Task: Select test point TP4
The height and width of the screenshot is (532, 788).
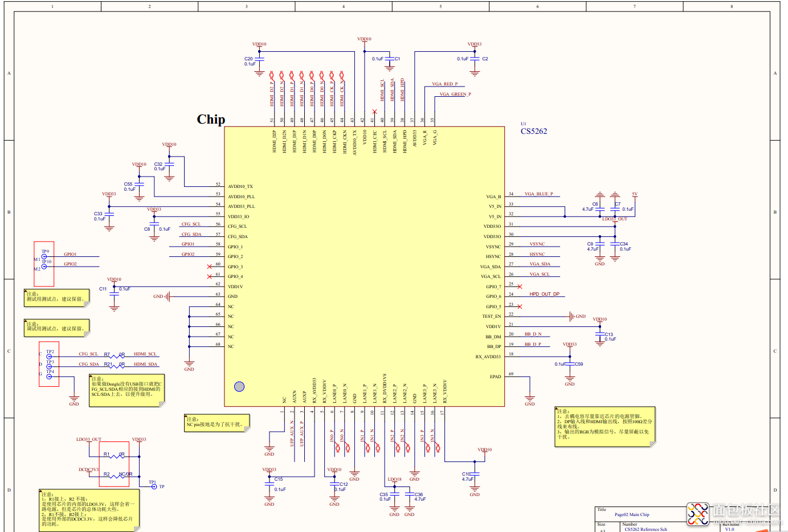Action: click(49, 377)
